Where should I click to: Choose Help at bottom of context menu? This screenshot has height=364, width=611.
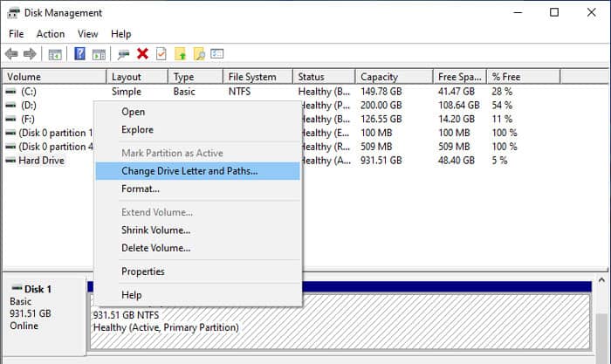click(197, 295)
